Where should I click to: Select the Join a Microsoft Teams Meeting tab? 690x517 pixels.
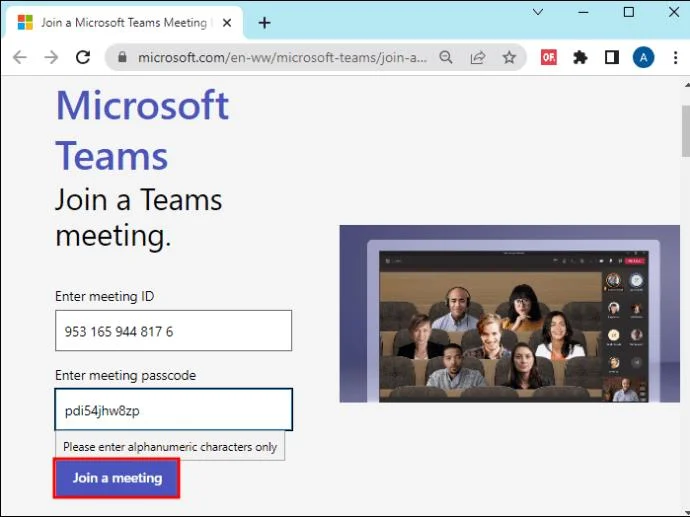(123, 23)
